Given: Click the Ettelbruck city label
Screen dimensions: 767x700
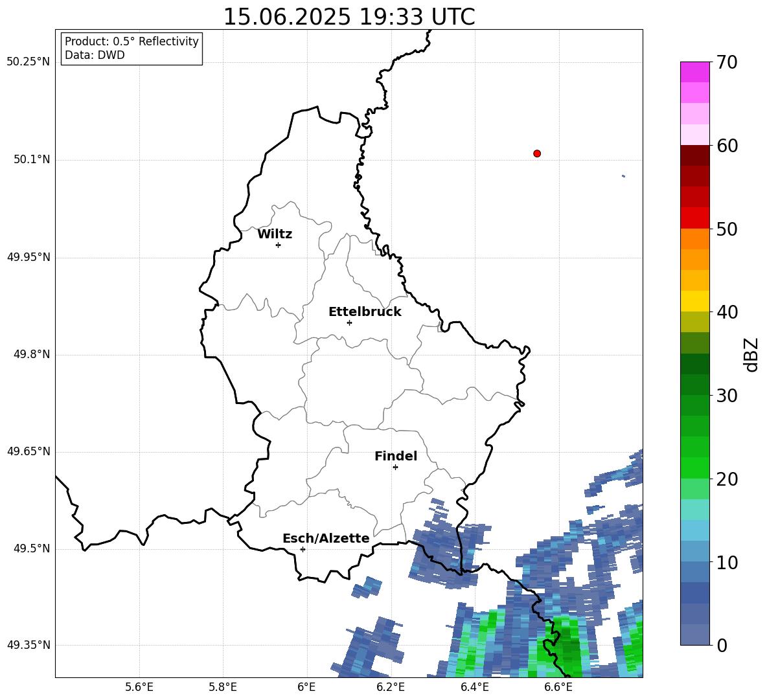Looking at the screenshot, I should click(x=365, y=312).
